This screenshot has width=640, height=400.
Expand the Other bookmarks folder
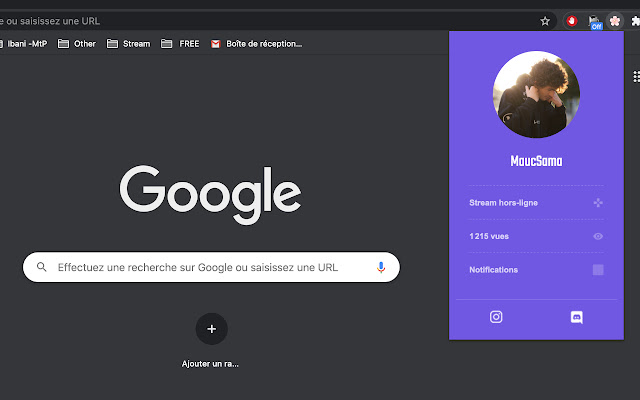click(77, 44)
